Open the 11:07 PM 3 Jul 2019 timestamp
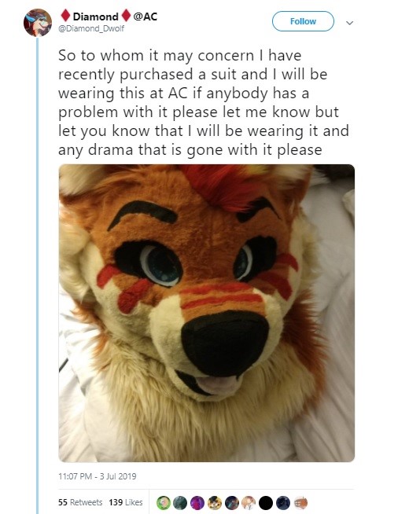420x514 pixels. tap(97, 476)
